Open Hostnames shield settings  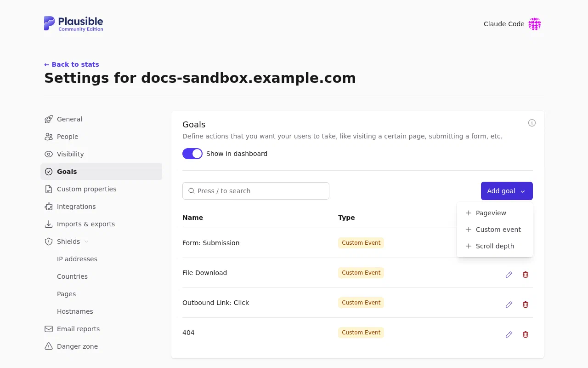tap(75, 311)
